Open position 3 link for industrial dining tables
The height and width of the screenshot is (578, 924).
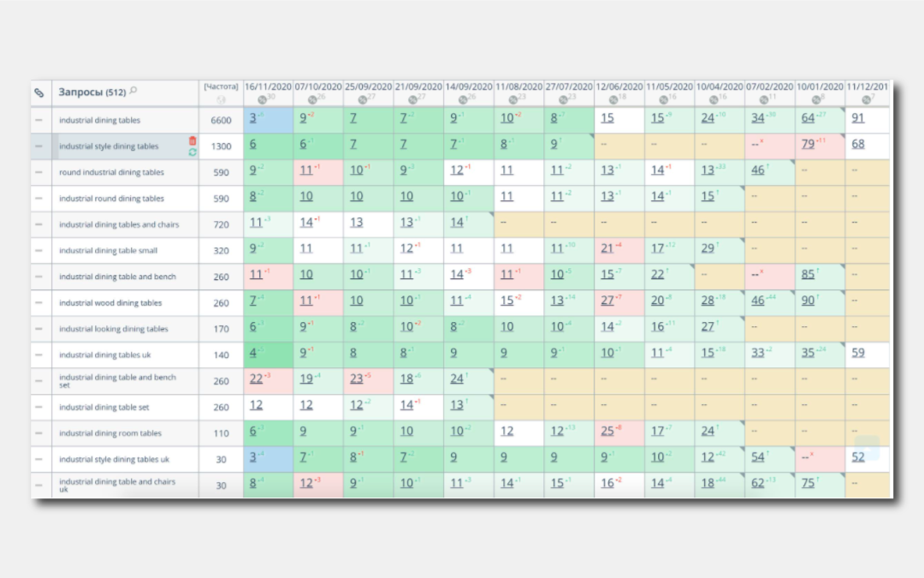[x=252, y=118]
